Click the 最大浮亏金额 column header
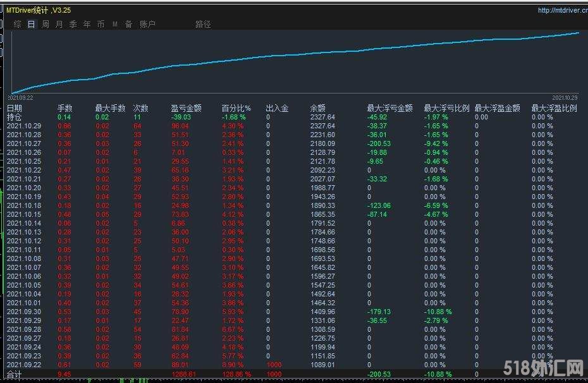 tap(390, 108)
